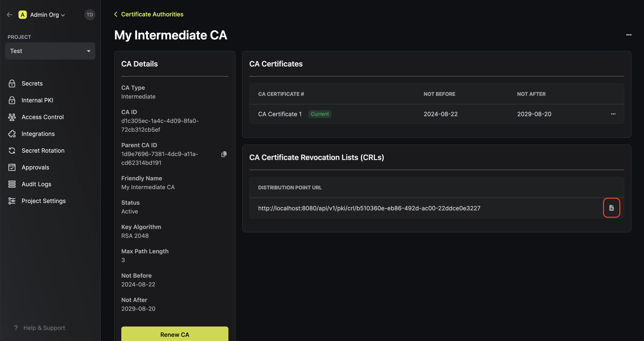Screen dimensions: 644x341
Task: Open the TD user avatar menu
Action: coord(90,15)
